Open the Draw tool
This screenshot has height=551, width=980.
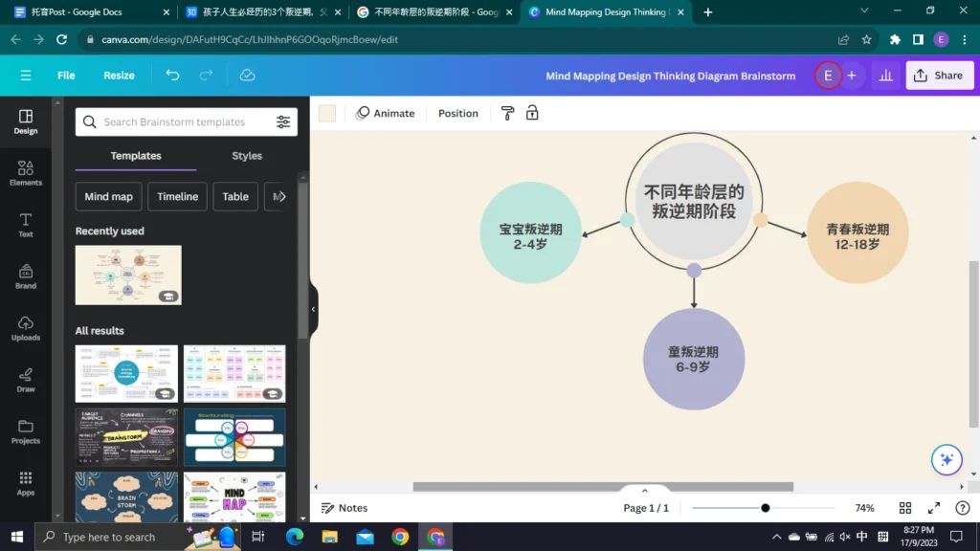coord(26,380)
